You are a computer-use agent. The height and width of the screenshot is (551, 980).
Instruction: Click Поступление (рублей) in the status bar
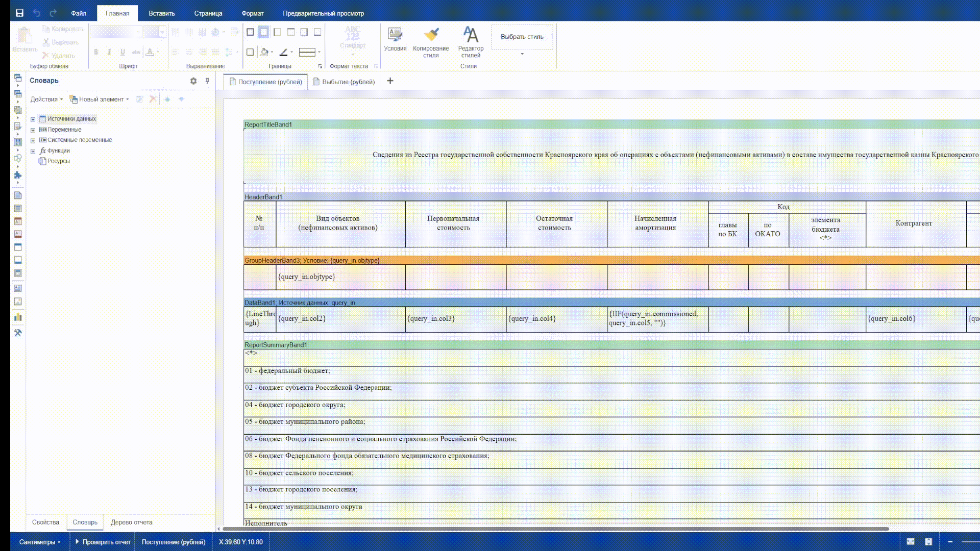coord(174,542)
